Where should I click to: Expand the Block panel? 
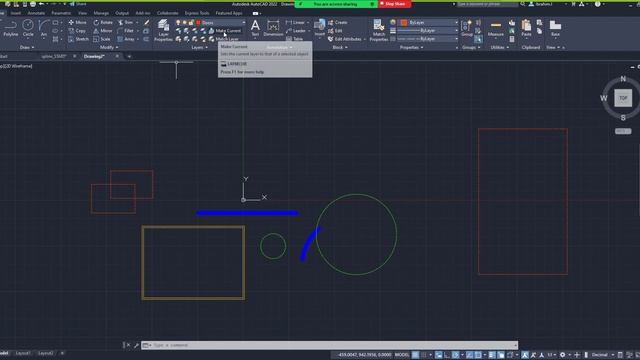(340, 47)
